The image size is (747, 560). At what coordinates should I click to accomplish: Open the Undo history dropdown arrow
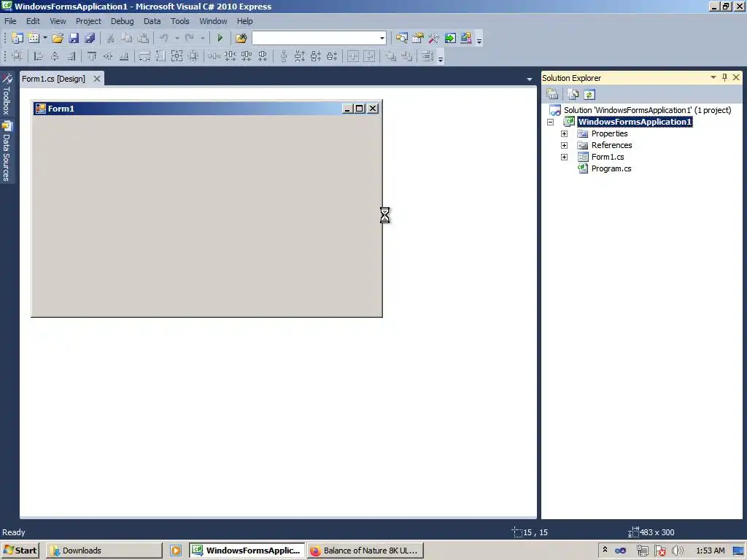(177, 38)
